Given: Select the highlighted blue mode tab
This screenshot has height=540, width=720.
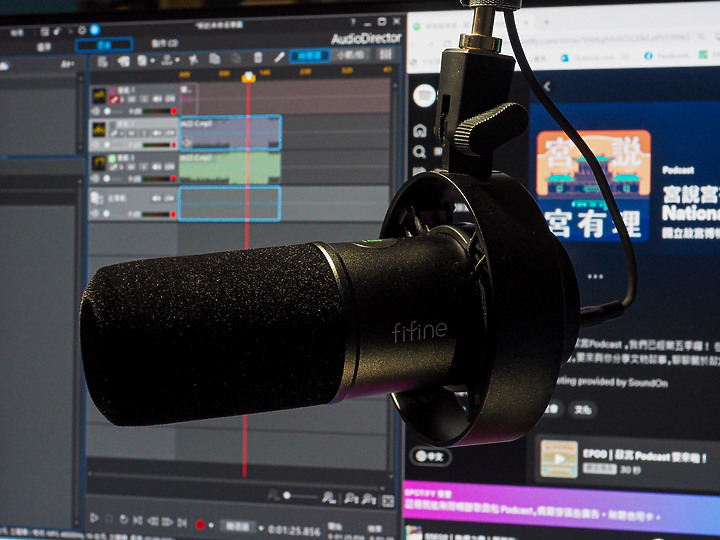Looking at the screenshot, I should coord(104,45).
